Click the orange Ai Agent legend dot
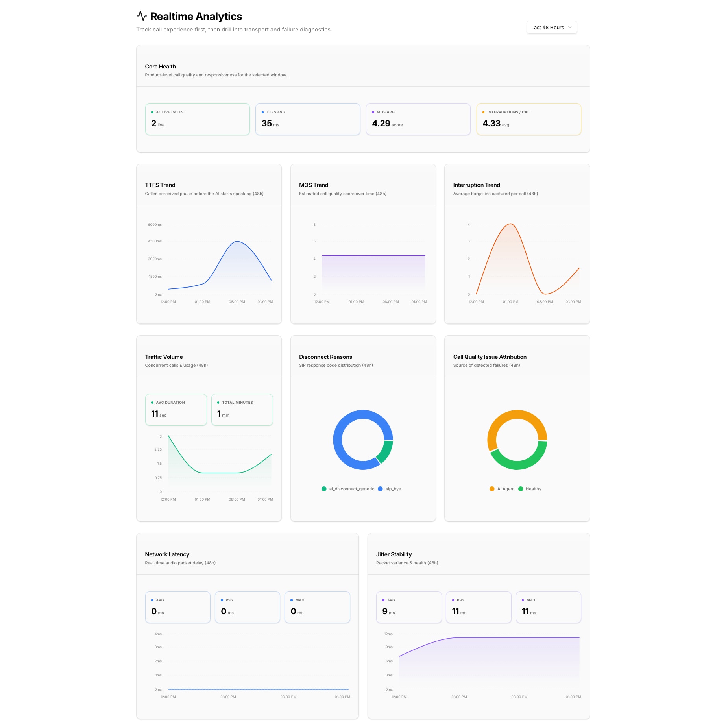This screenshot has width=728, height=728. coord(492,489)
